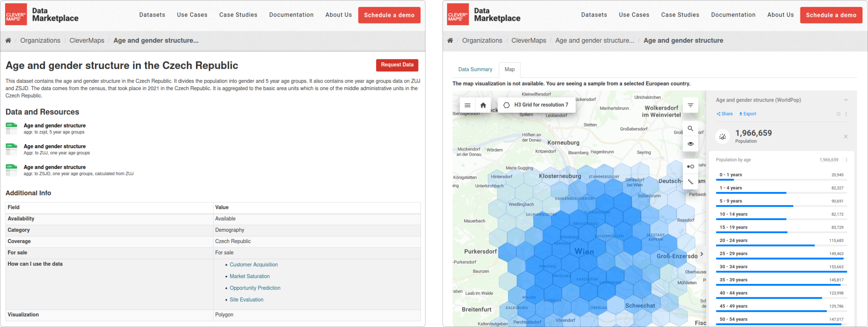Switch to the Data Summary tab

475,70
